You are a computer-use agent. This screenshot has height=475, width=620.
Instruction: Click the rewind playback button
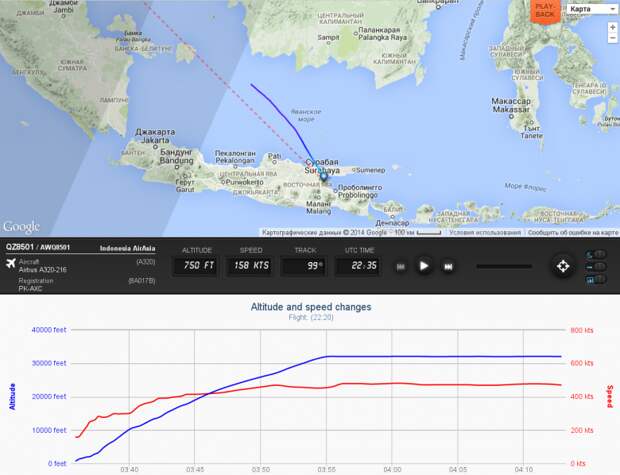pos(401,267)
